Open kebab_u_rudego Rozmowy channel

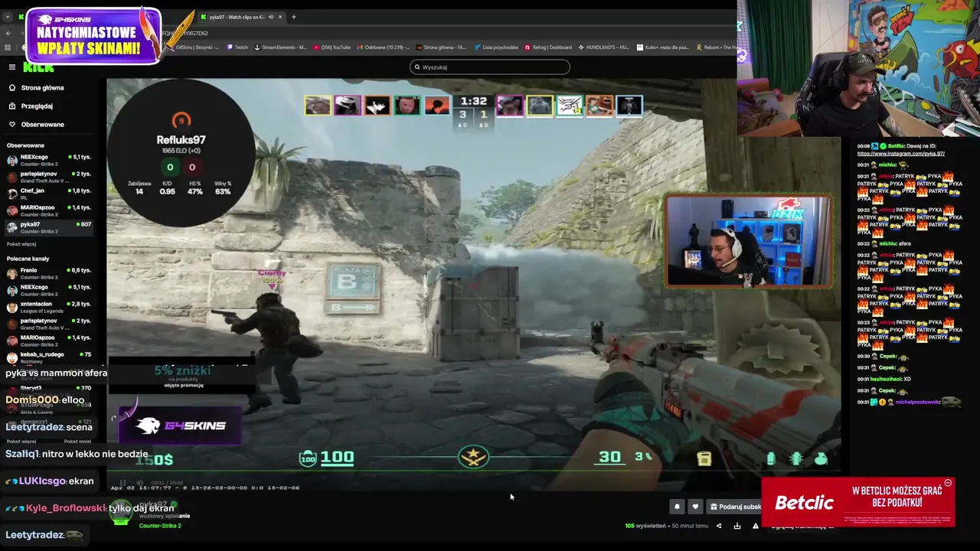coord(50,357)
